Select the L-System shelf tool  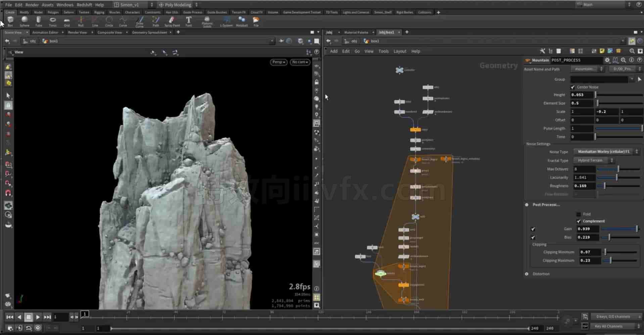226,22
